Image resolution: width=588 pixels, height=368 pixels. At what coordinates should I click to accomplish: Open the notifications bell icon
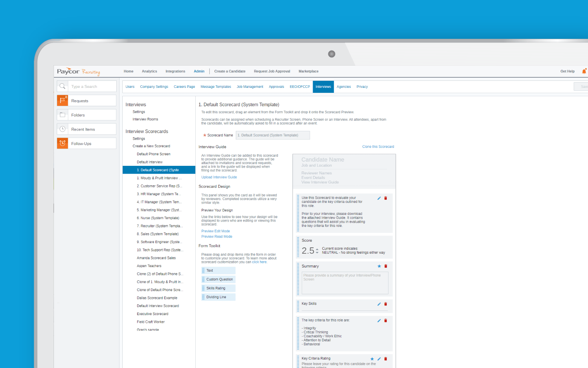[x=584, y=71]
